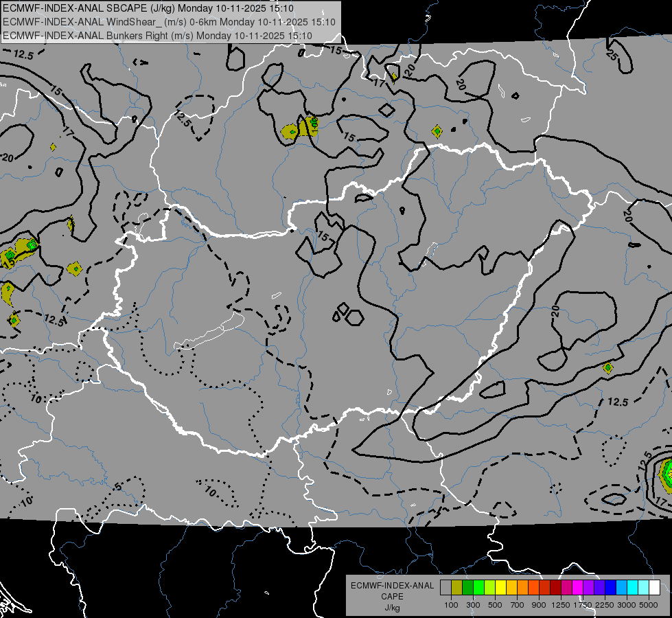Click the Lake Balaton outline on the map
Image resolution: width=672 pixels, height=618 pixels.
209,331
